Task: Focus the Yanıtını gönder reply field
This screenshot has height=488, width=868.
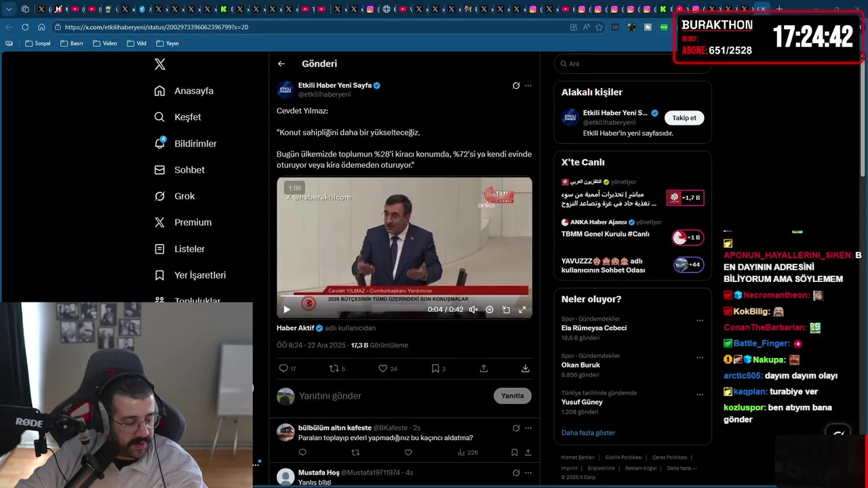Action: [393, 396]
